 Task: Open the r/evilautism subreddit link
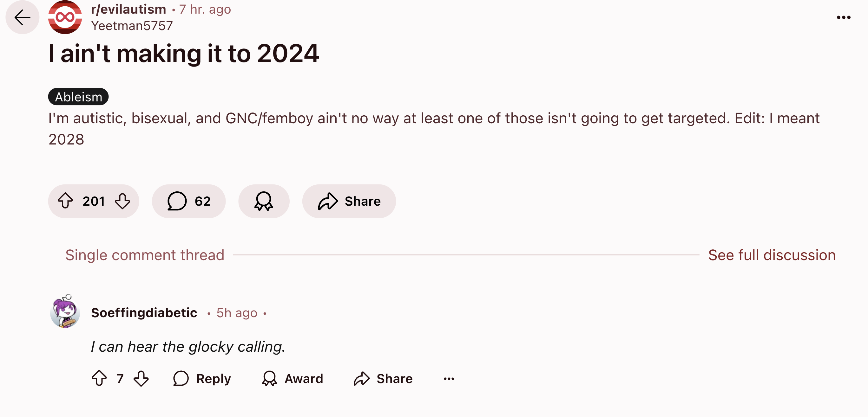[x=128, y=10]
